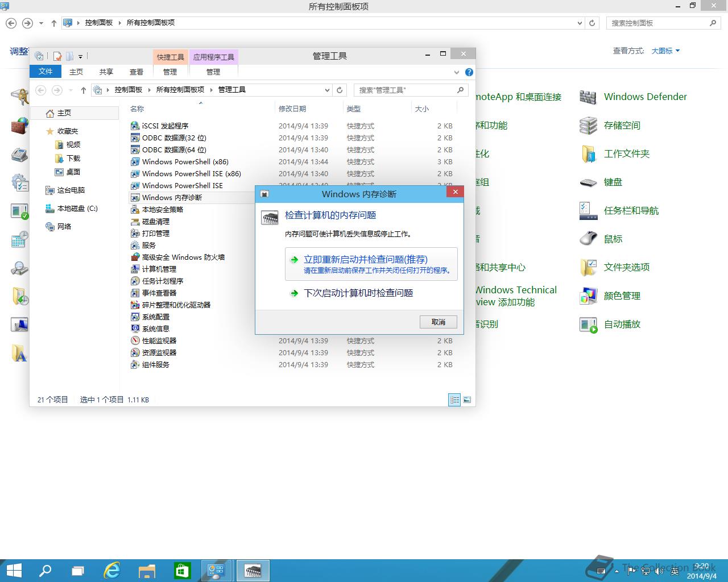This screenshot has width=728, height=582.
Task: Select the 任务计划程序 icon
Action: click(135, 281)
